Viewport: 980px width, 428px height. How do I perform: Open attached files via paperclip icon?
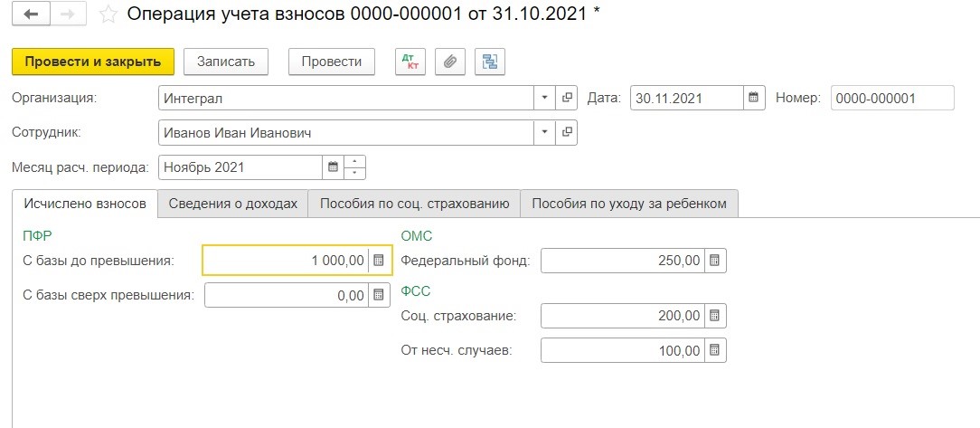click(x=450, y=62)
